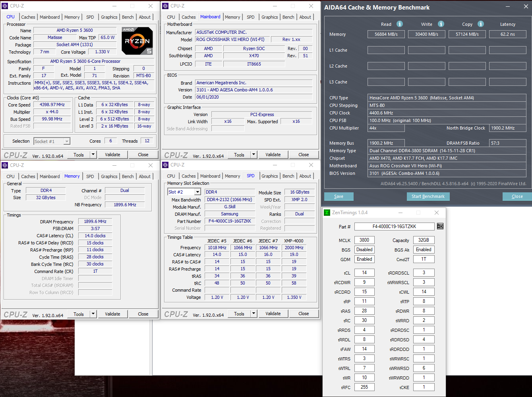Click Validate in Mainboard window

(x=273, y=155)
